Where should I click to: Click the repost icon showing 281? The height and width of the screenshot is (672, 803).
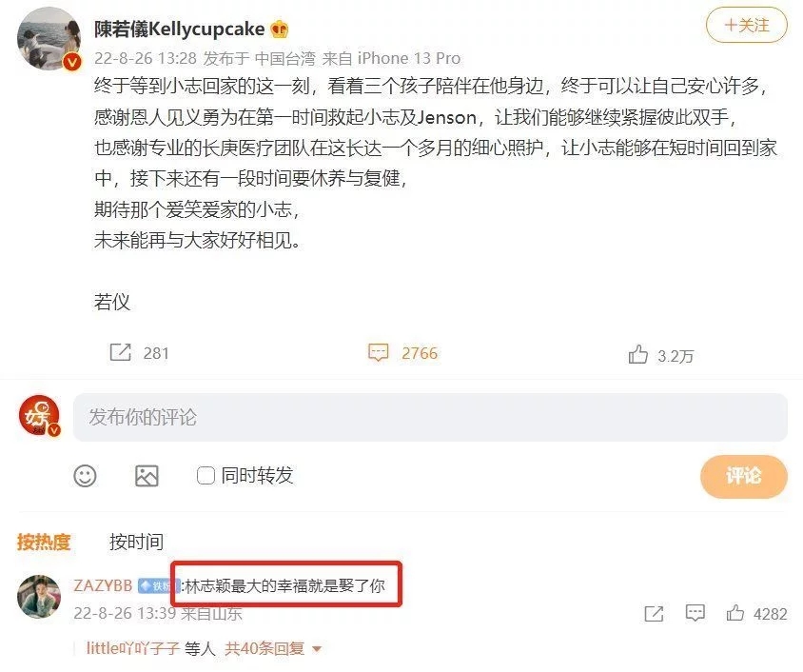[121, 353]
